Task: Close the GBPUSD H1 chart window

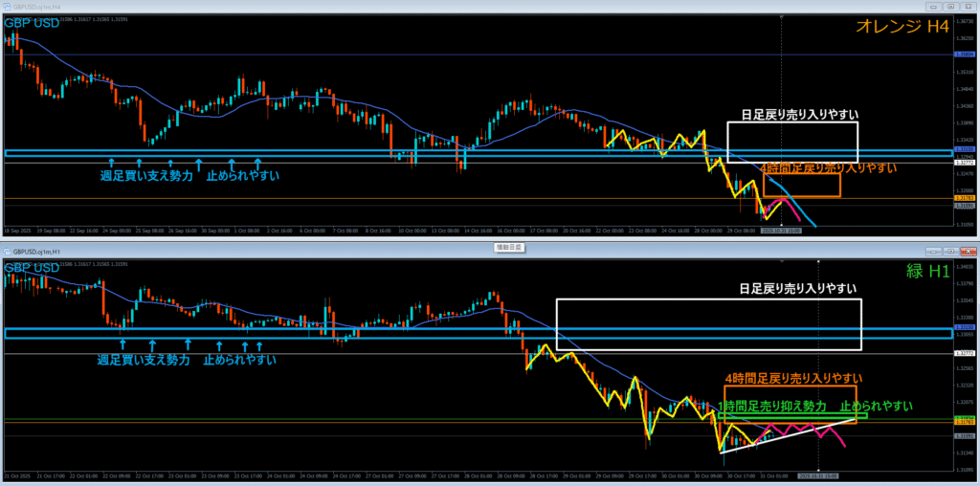Action: [967, 251]
